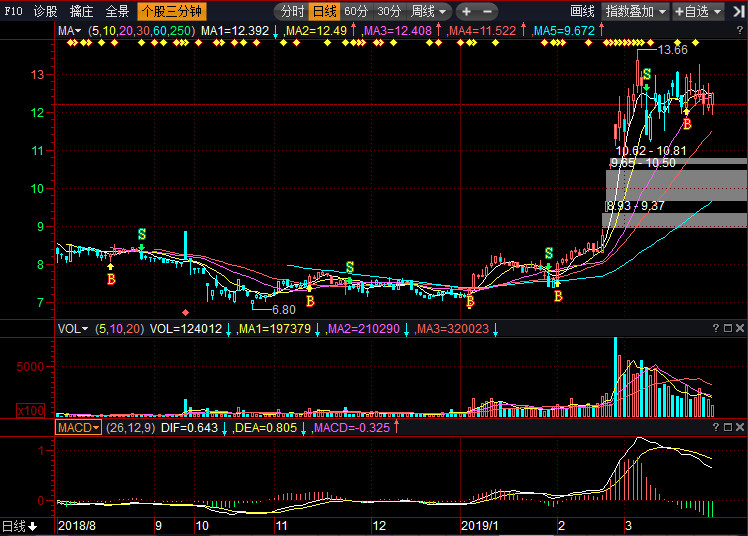The height and width of the screenshot is (536, 748).
Task: Close the VOL indicator panel
Action: click(739, 328)
